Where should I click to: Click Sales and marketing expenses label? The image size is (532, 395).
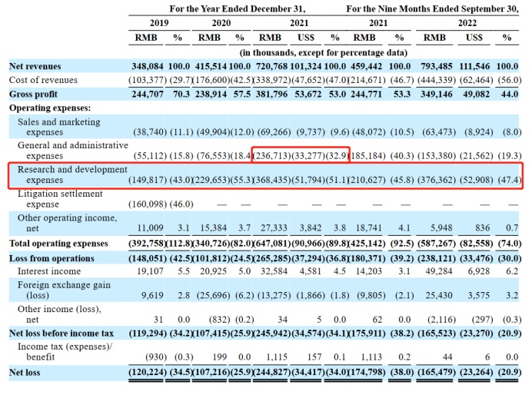coord(59,127)
